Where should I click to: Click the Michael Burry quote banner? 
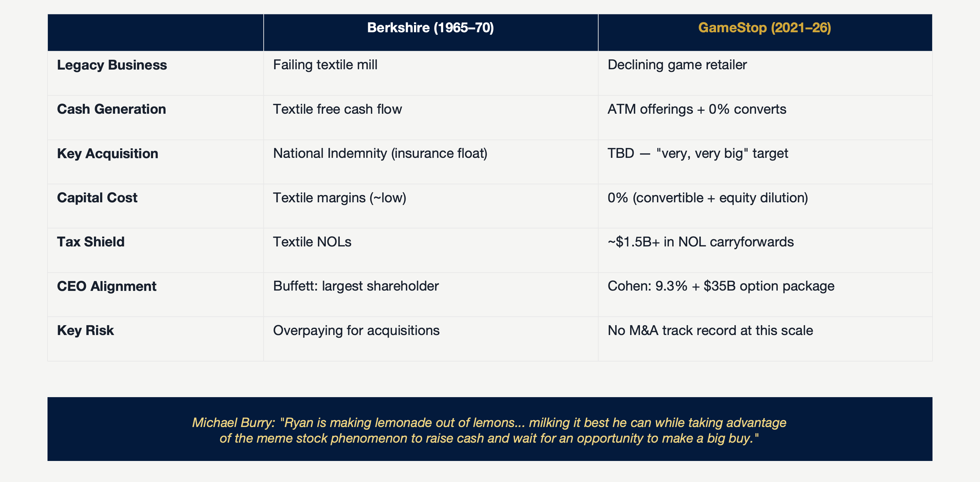pos(489,430)
